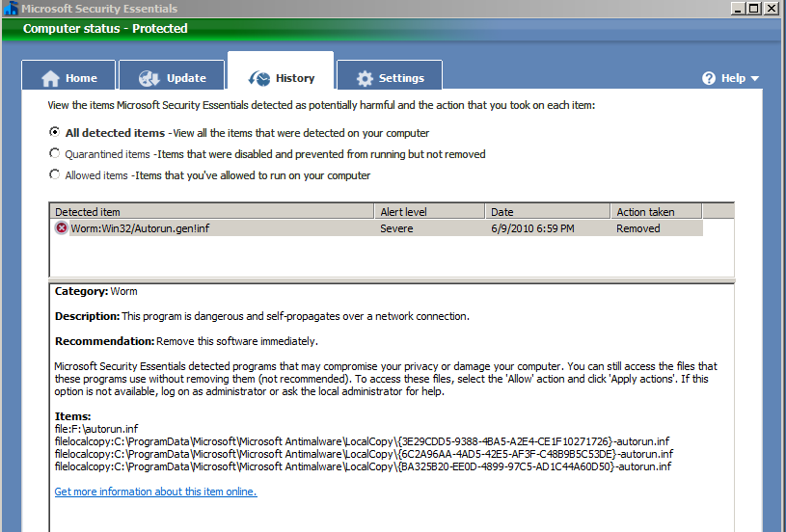Click the red severe alert icon
This screenshot has height=532, width=786.
tap(61, 227)
